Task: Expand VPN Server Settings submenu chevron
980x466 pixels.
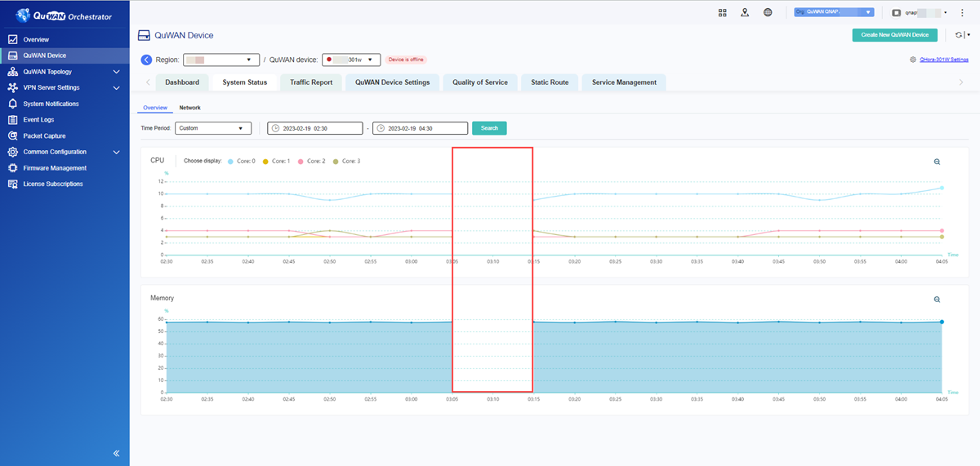Action: [x=116, y=87]
